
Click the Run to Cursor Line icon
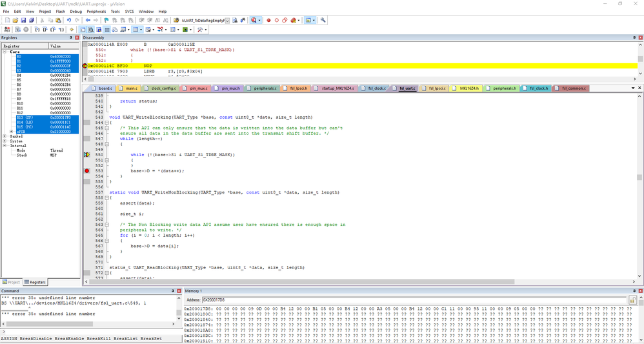[x=61, y=30]
